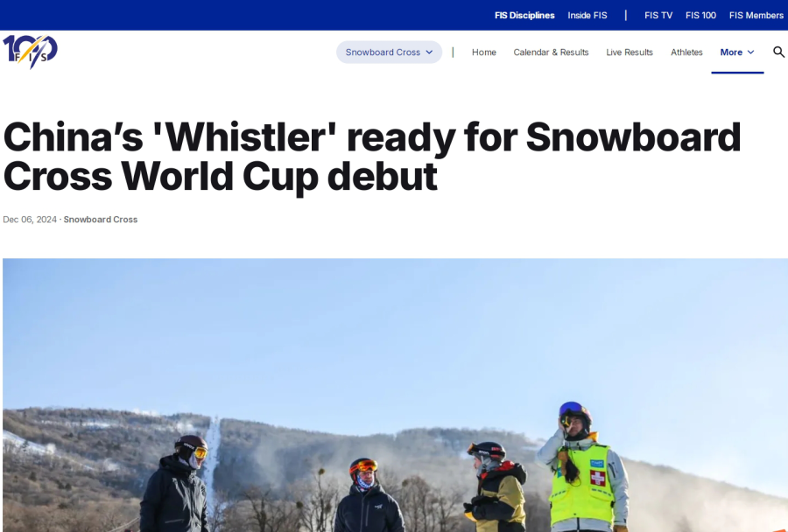This screenshot has height=532, width=788.
Task: Expand the More menu
Action: click(737, 52)
